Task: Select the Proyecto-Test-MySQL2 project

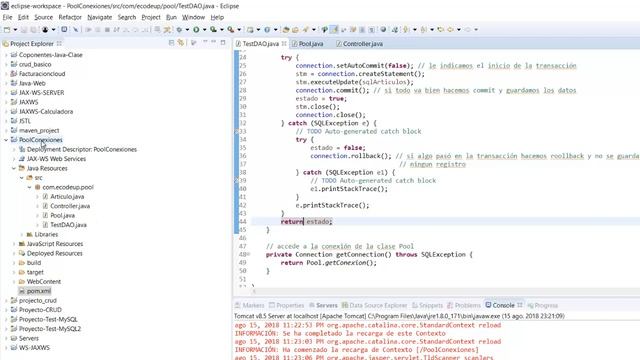Action: (49, 329)
